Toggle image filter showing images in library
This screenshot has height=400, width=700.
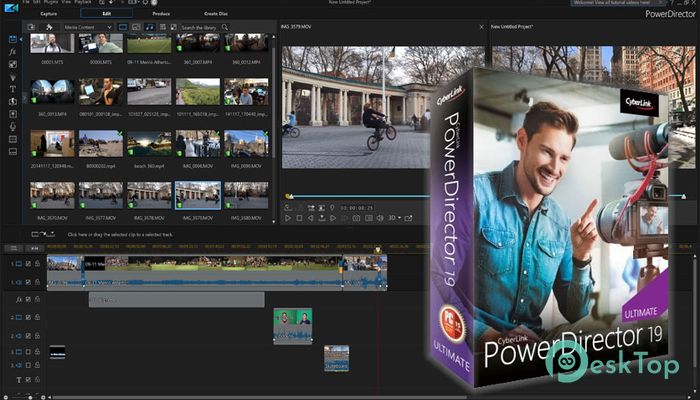tap(136, 27)
